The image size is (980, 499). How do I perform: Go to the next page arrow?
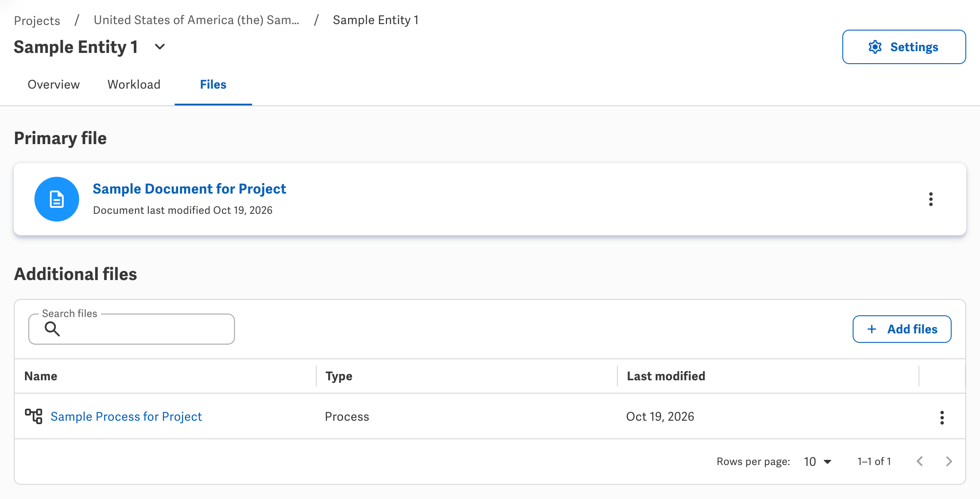[949, 462]
